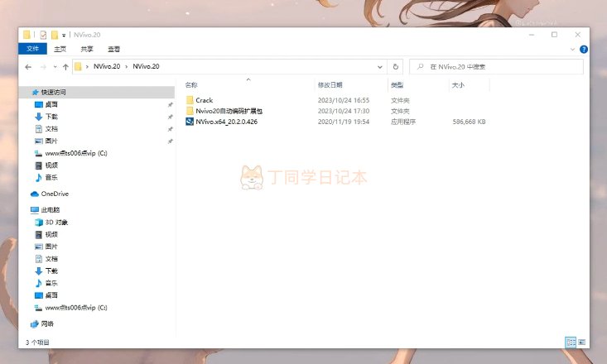Select OneDrive in navigation pane
The height and width of the screenshot is (364, 607).
point(55,194)
